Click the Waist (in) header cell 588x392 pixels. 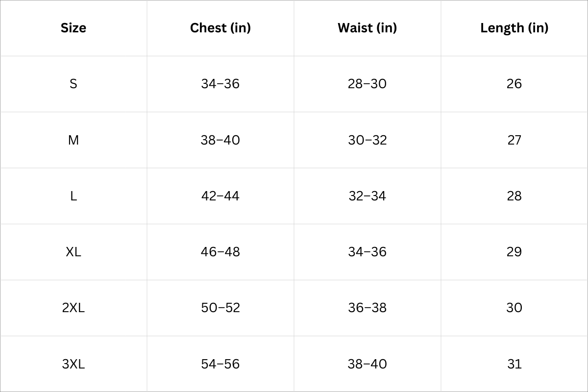367,28
